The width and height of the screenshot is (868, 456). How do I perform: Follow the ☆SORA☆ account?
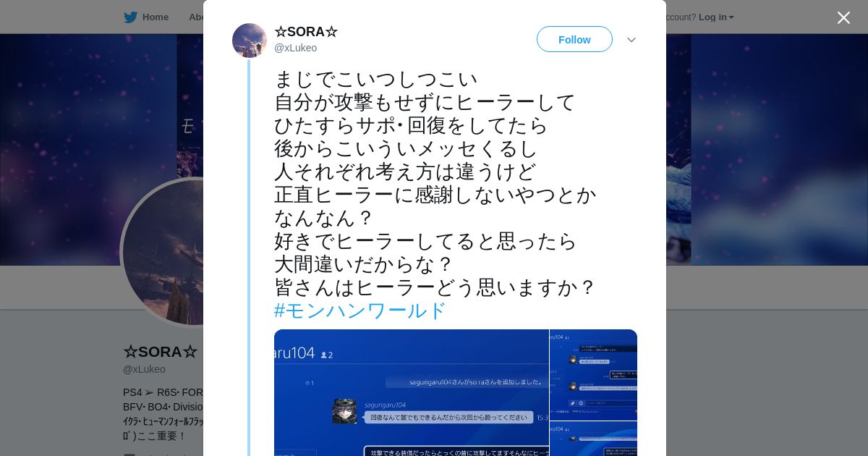(574, 39)
